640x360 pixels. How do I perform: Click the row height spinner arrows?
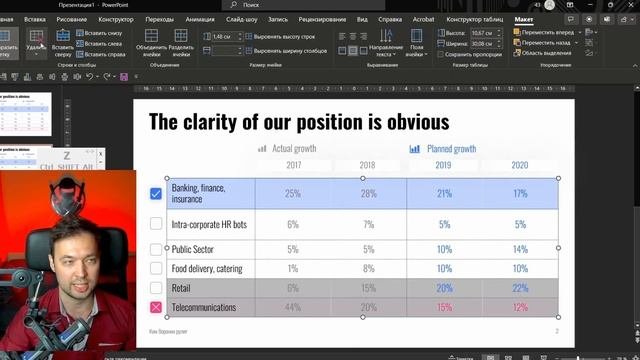tap(240, 37)
